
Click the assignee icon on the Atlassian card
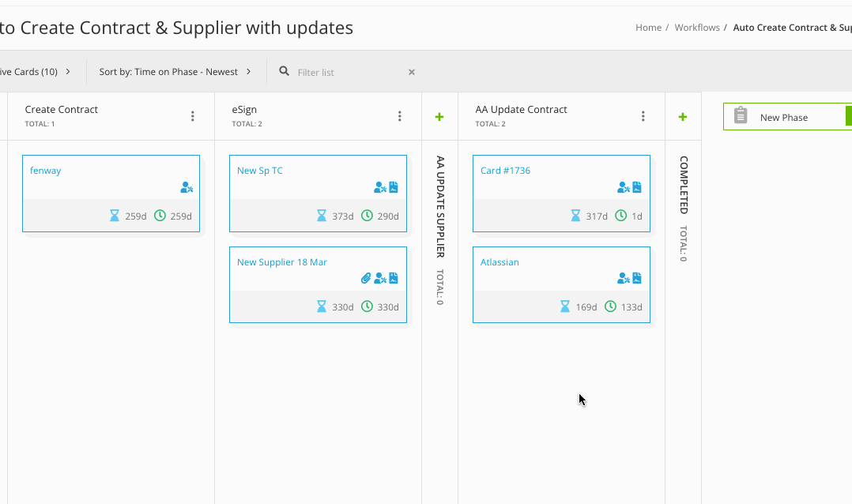(624, 279)
